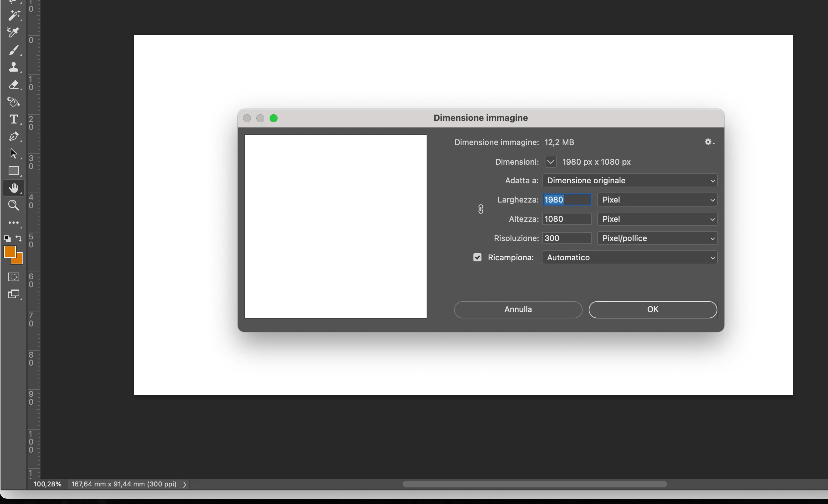Select the Pen tool
This screenshot has width=828, height=504.
(13, 136)
